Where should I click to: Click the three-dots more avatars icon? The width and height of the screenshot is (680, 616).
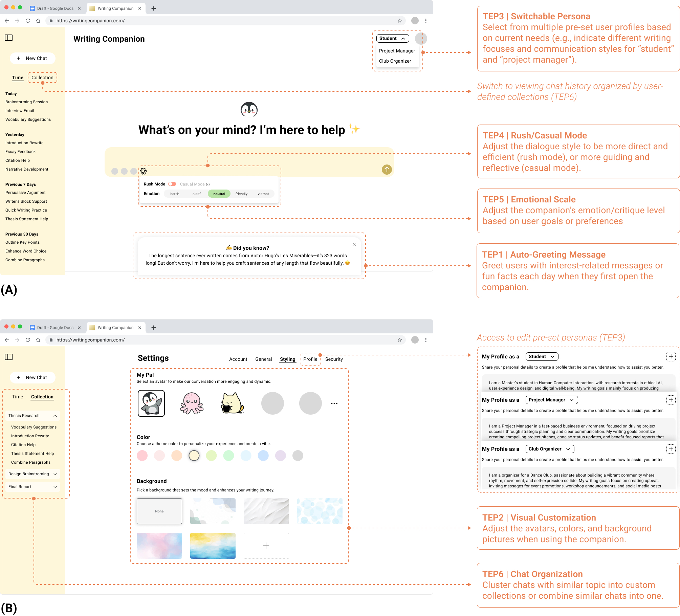coord(334,403)
